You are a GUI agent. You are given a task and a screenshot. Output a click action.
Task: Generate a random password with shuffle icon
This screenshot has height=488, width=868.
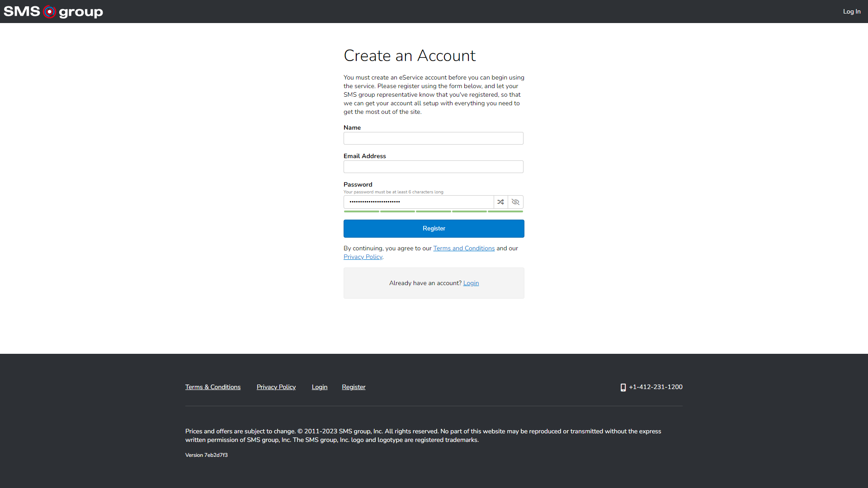(500, 202)
